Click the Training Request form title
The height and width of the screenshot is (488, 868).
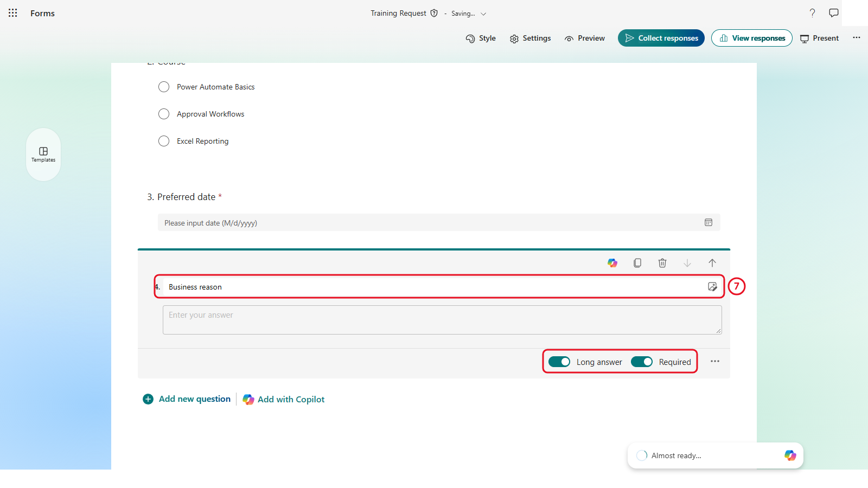click(398, 13)
